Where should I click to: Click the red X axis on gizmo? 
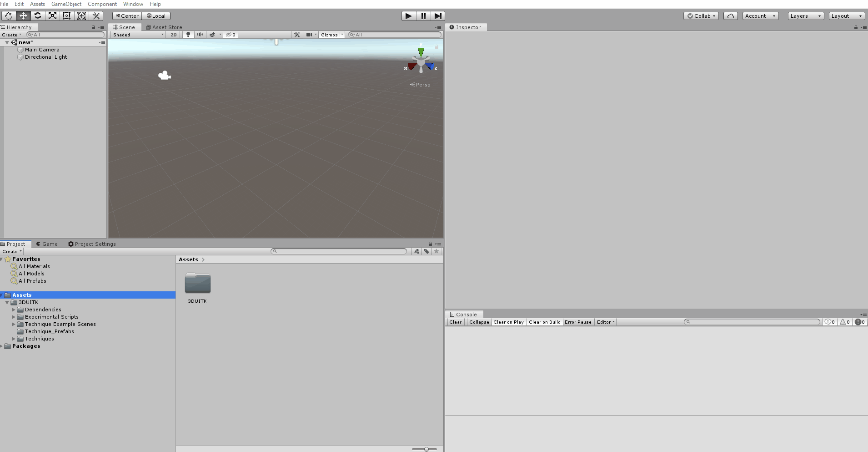[x=412, y=66]
